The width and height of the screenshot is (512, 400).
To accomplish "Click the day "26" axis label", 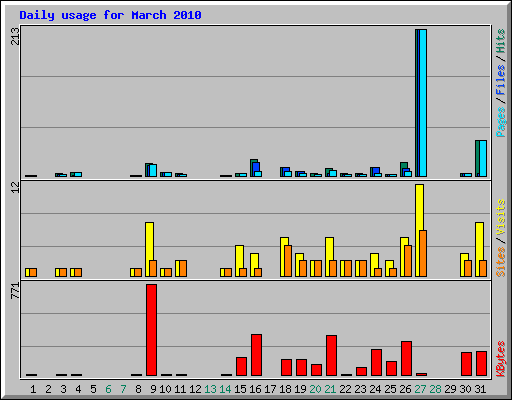I will click(x=405, y=389).
